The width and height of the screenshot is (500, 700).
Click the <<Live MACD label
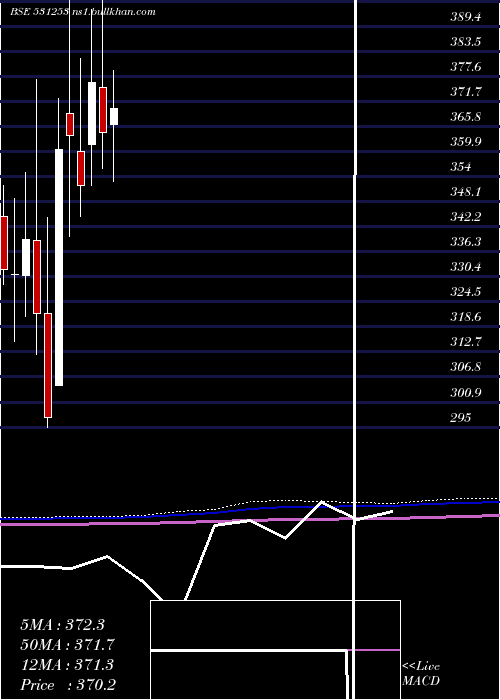click(x=421, y=674)
